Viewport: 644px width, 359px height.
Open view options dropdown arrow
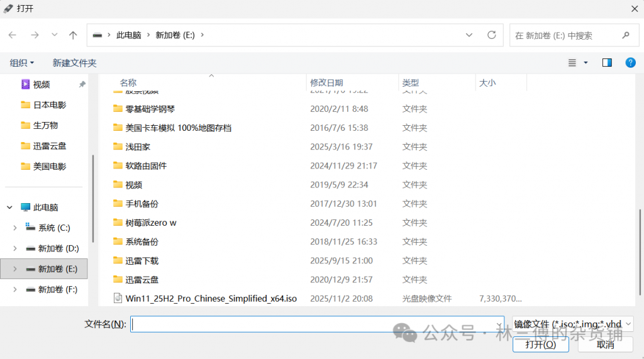tap(586, 63)
